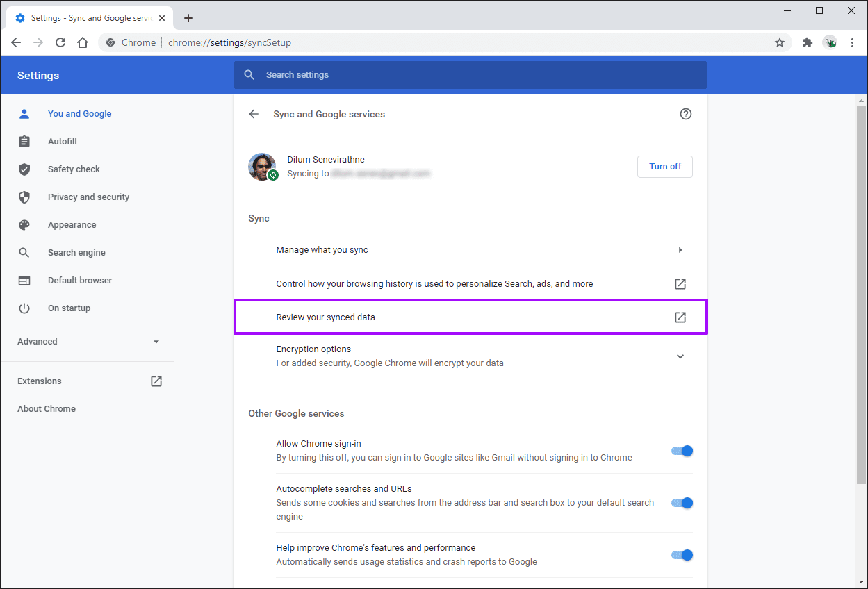This screenshot has width=868, height=589.
Task: Click Dilum Senevirathne profile picture
Action: point(263,167)
